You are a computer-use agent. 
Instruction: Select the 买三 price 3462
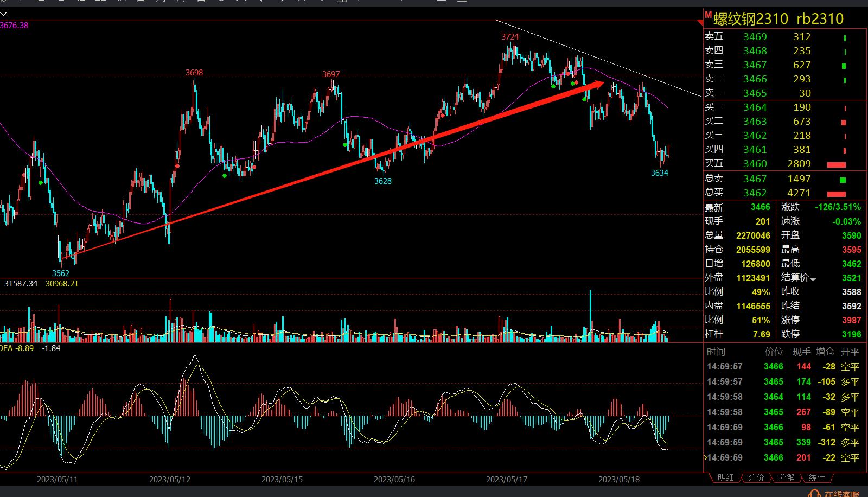[755, 136]
